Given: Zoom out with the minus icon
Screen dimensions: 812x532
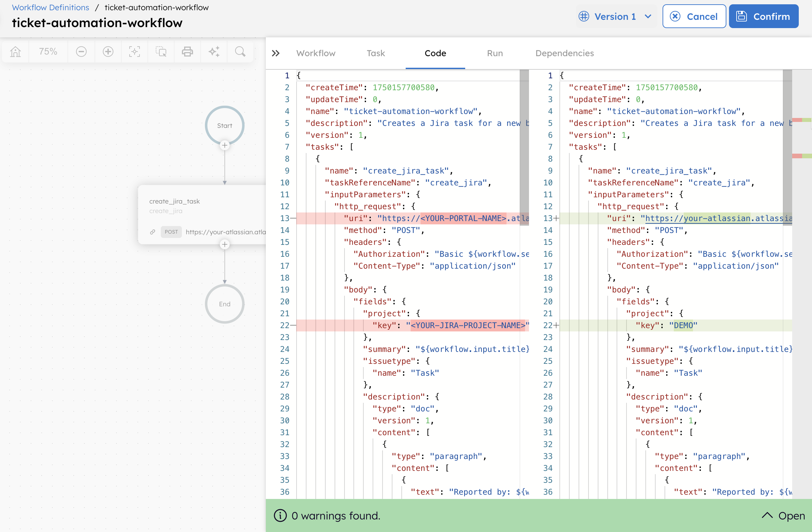Looking at the screenshot, I should [81, 52].
